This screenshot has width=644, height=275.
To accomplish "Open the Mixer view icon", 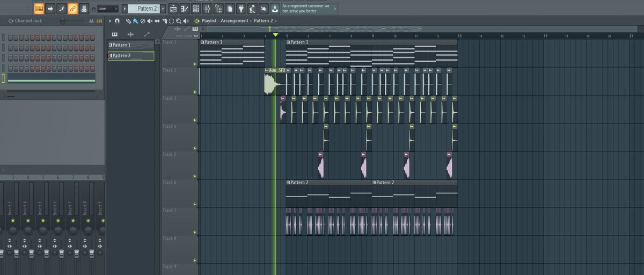I will click(207, 9).
